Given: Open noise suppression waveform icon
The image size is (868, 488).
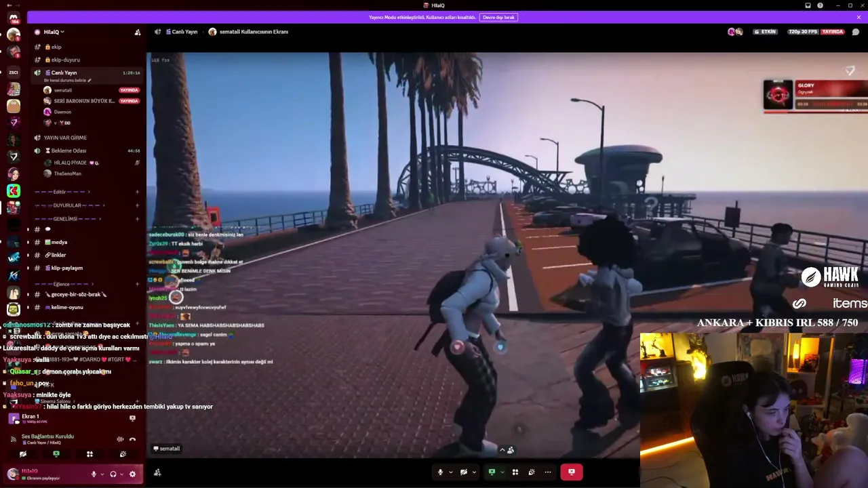Looking at the screenshot, I should (x=120, y=439).
